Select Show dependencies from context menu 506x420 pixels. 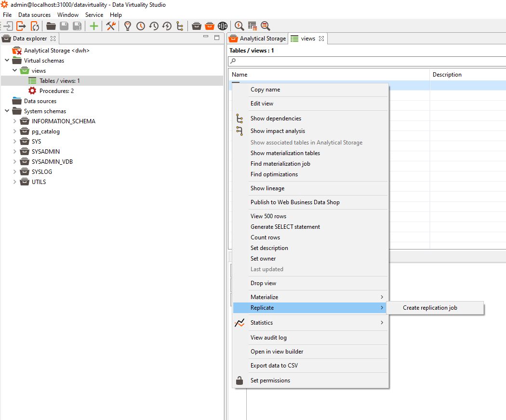(276, 118)
